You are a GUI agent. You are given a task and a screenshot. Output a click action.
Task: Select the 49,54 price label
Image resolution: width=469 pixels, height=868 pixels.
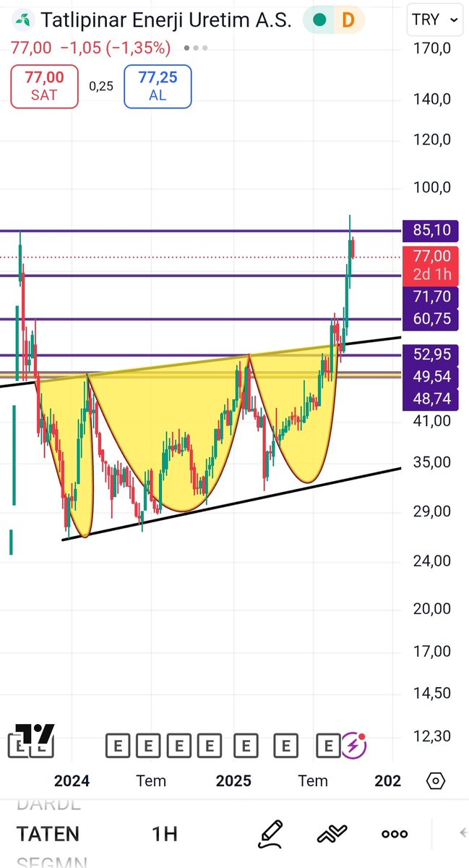tap(431, 376)
